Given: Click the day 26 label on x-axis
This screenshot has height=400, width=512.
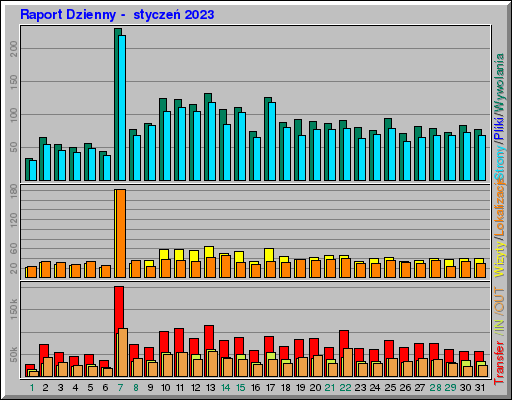Looking at the screenshot, I should pyautogui.click(x=405, y=388).
